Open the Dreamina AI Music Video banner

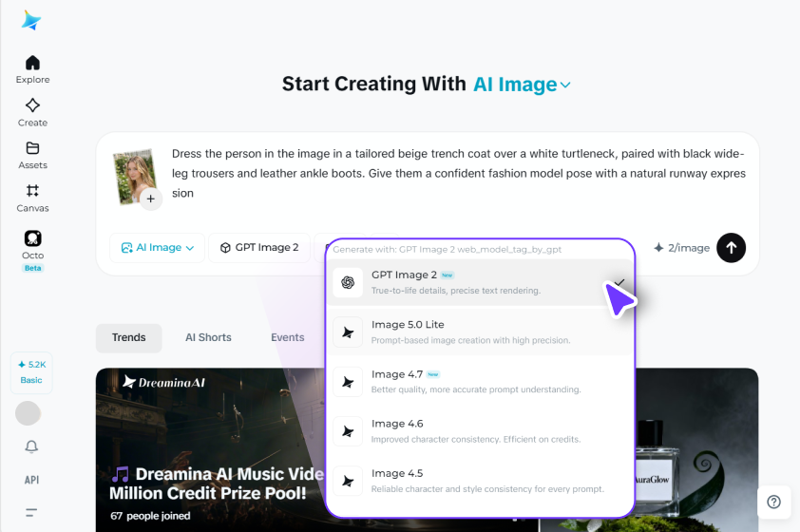(210, 450)
